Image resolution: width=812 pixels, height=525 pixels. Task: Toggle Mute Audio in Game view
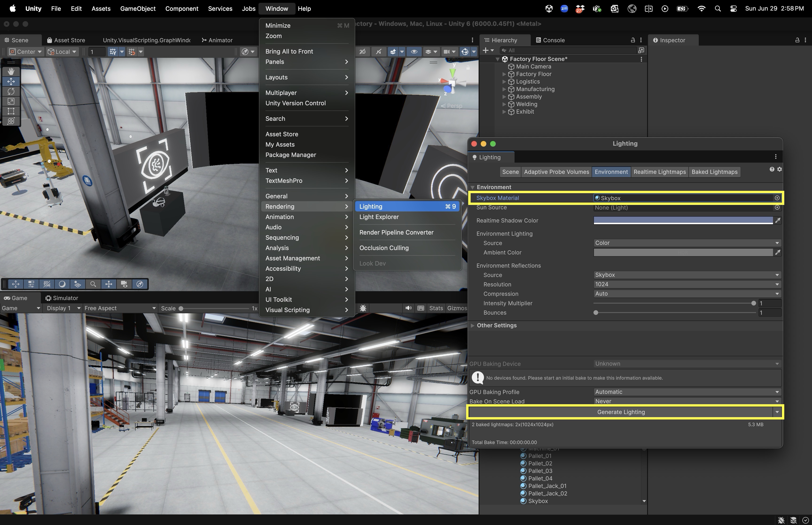408,308
